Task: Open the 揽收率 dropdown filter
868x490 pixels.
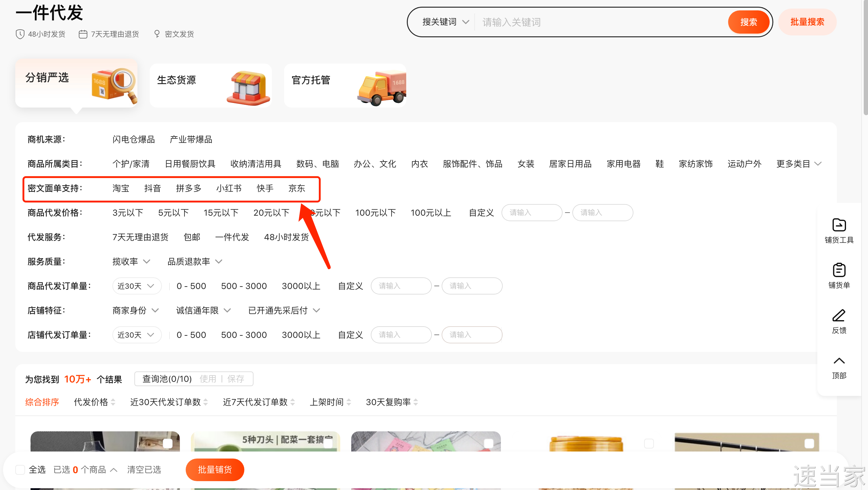Action: click(x=131, y=261)
